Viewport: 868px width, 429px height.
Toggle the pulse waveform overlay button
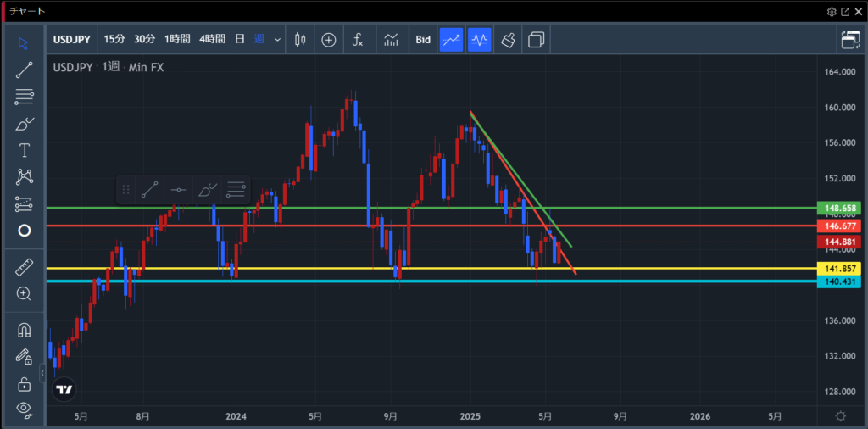480,39
